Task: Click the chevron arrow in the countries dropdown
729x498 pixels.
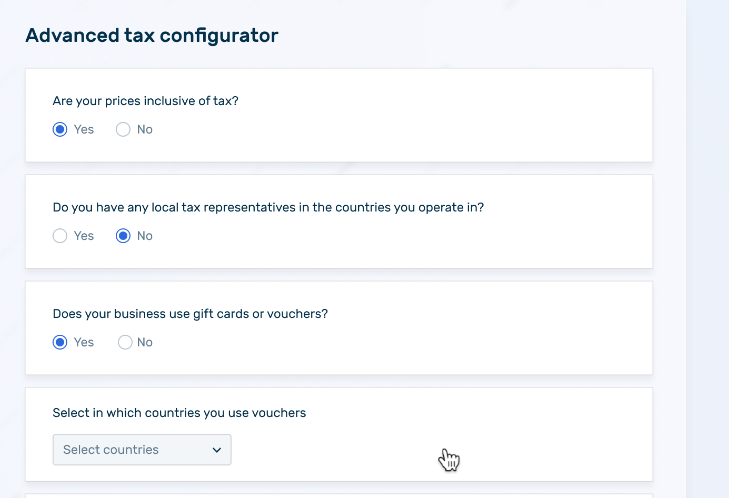Action: point(217,450)
